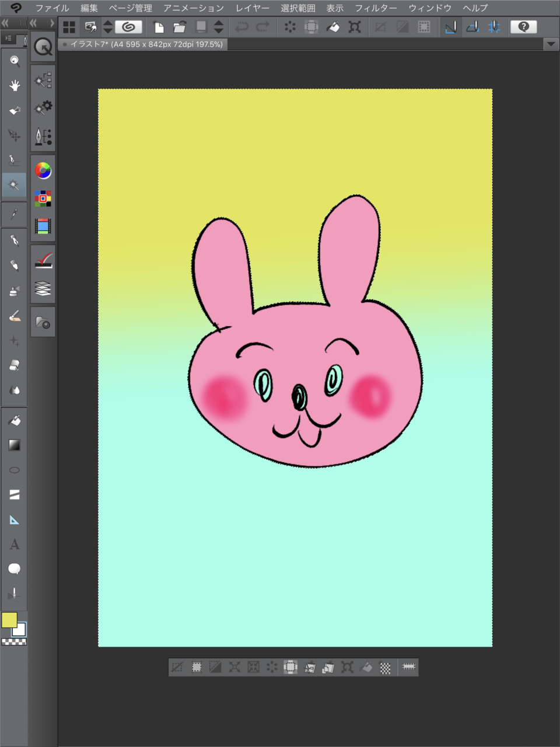Select the Fill bucket tool
The width and height of the screenshot is (560, 747).
click(x=14, y=420)
